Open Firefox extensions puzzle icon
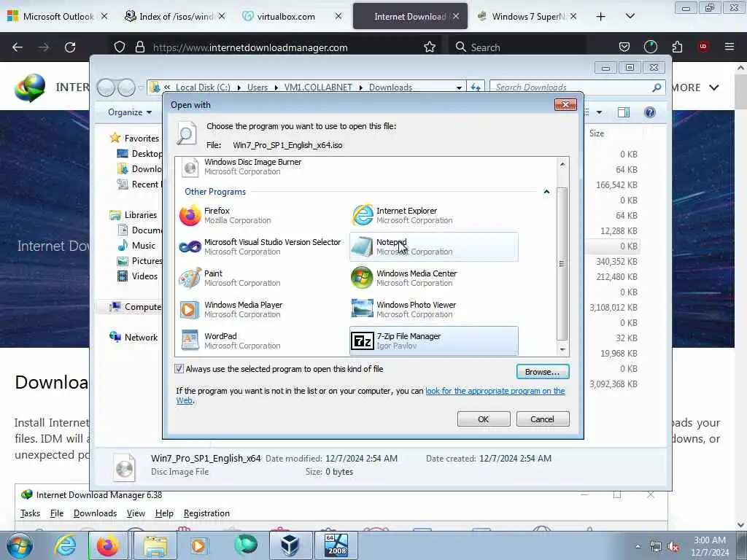 tap(677, 47)
